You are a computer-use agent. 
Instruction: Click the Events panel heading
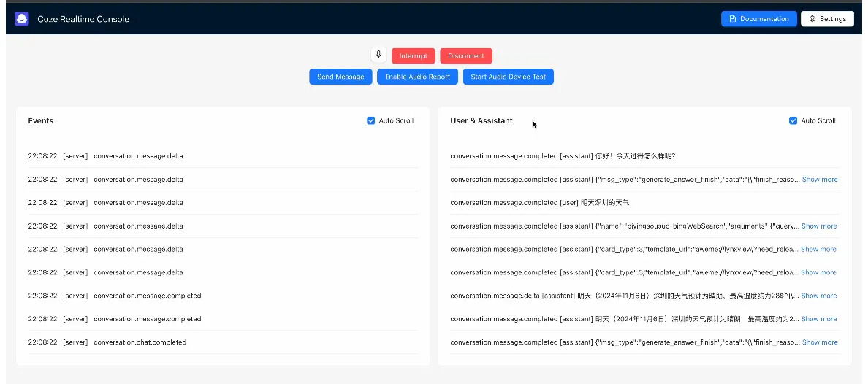[41, 120]
